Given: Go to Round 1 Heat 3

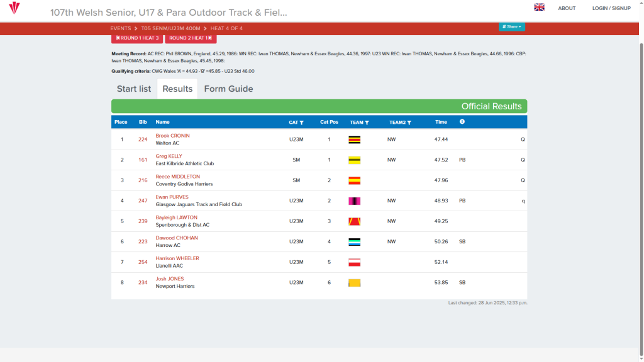Looking at the screenshot, I should pos(137,38).
